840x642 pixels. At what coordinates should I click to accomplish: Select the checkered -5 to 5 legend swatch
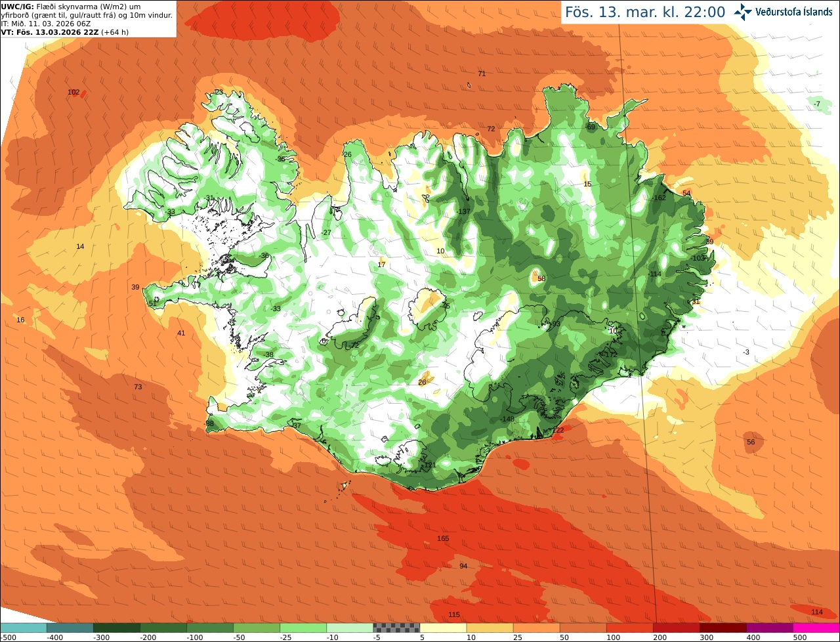396,628
